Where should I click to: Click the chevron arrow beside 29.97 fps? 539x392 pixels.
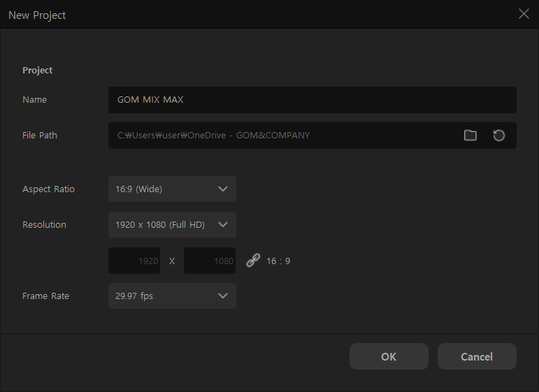[223, 296]
